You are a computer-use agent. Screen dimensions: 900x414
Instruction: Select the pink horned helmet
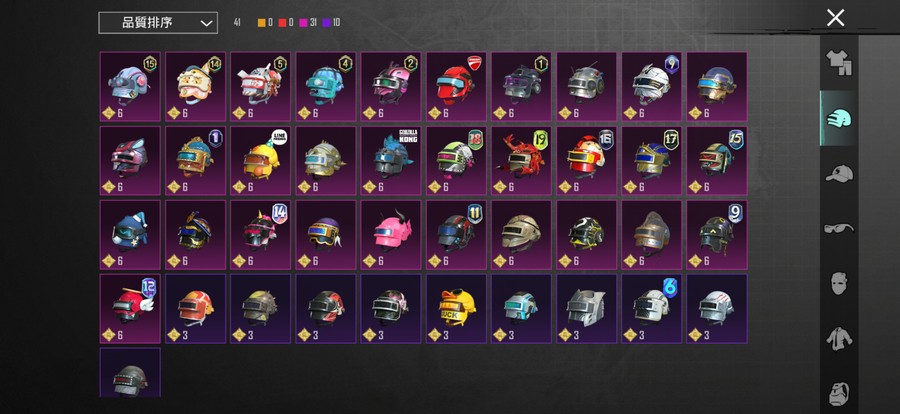point(391,235)
